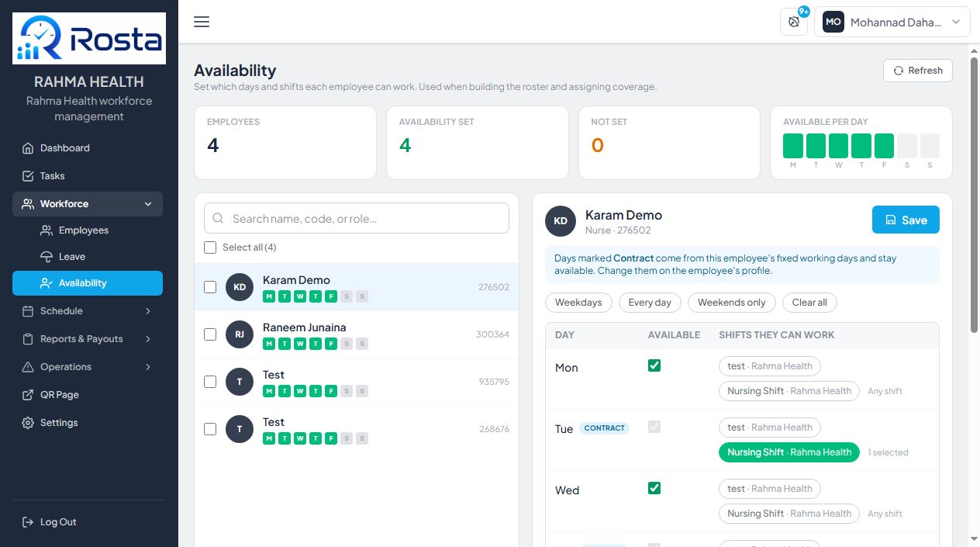Click the Clear all button
The width and height of the screenshot is (980, 547).
pos(809,303)
